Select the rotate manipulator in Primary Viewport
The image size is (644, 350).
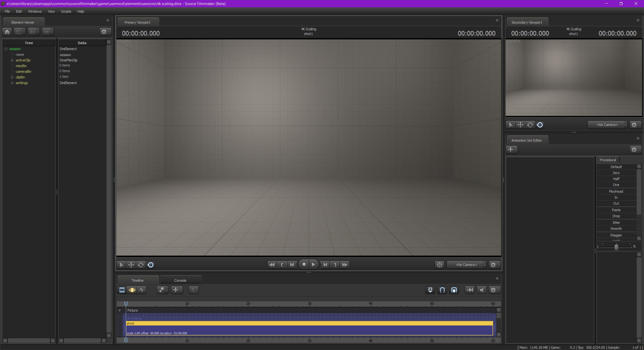[141, 265]
